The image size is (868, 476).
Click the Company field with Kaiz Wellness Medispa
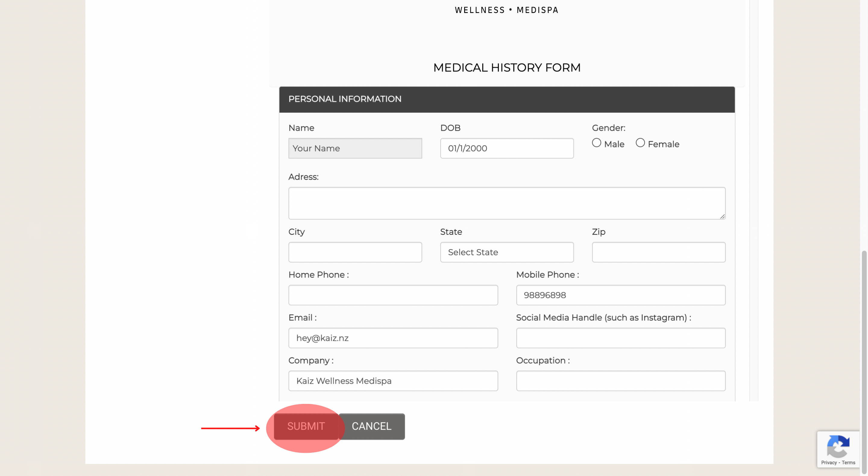pyautogui.click(x=393, y=381)
